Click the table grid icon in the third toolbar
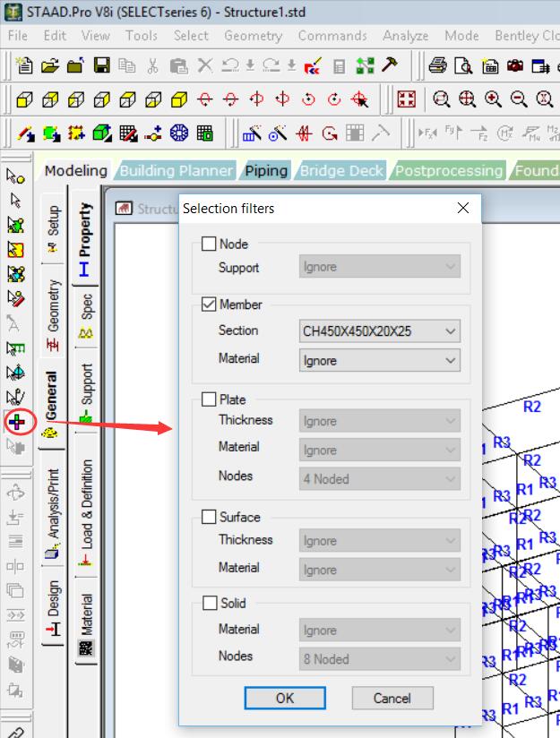Image resolution: width=560 pixels, height=738 pixels. [205, 133]
